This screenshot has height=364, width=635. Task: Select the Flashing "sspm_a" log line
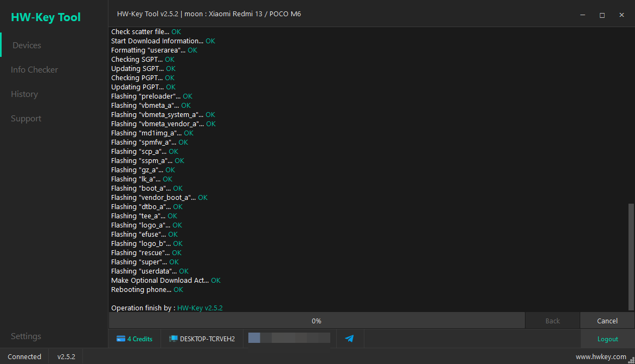[x=148, y=161]
